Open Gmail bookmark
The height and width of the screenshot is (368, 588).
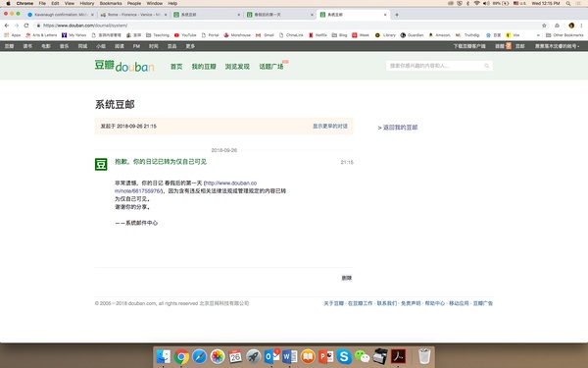(265, 35)
